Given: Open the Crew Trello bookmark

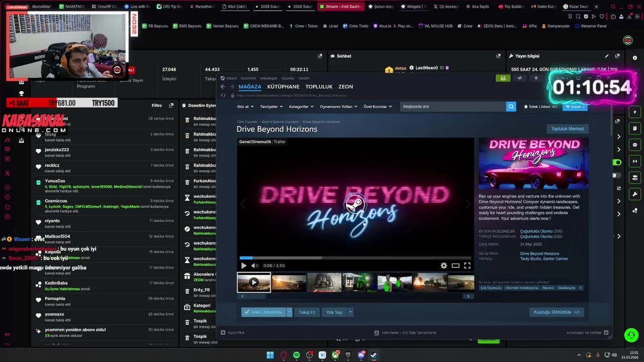Looking at the screenshot, I should pyautogui.click(x=356, y=26).
